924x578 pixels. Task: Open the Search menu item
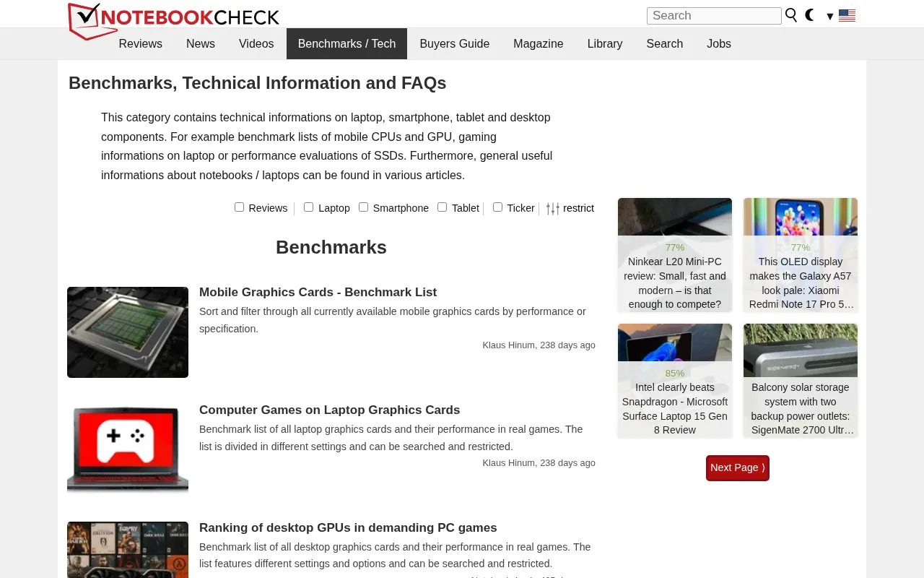(665, 43)
